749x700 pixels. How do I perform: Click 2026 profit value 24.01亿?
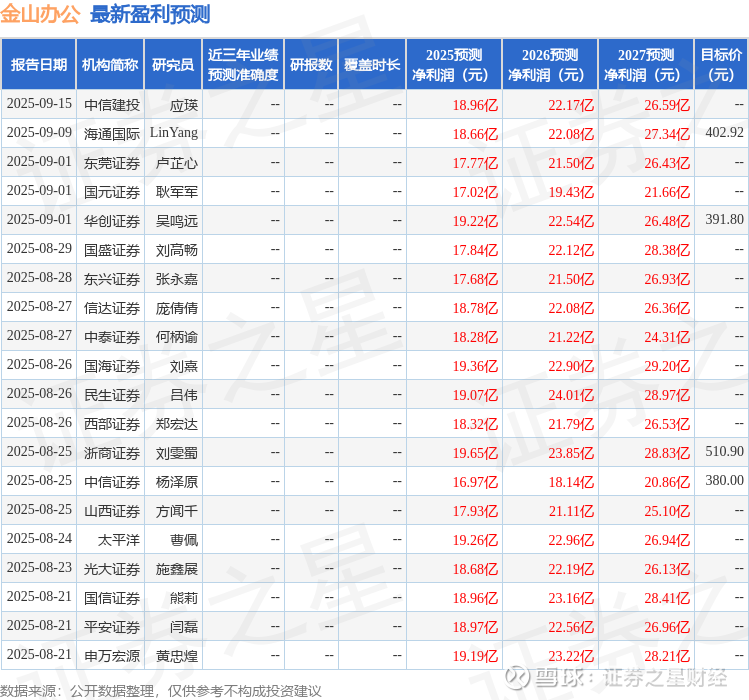(571, 395)
